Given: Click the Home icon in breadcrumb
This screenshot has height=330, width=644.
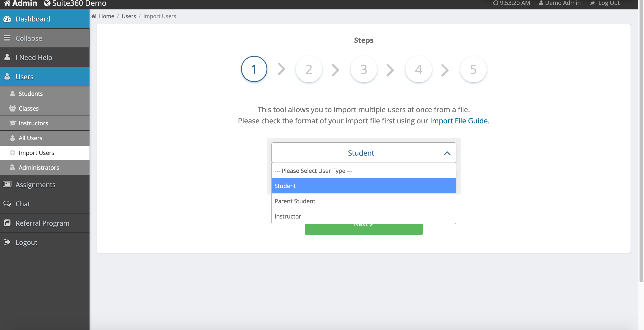Looking at the screenshot, I should pyautogui.click(x=94, y=16).
